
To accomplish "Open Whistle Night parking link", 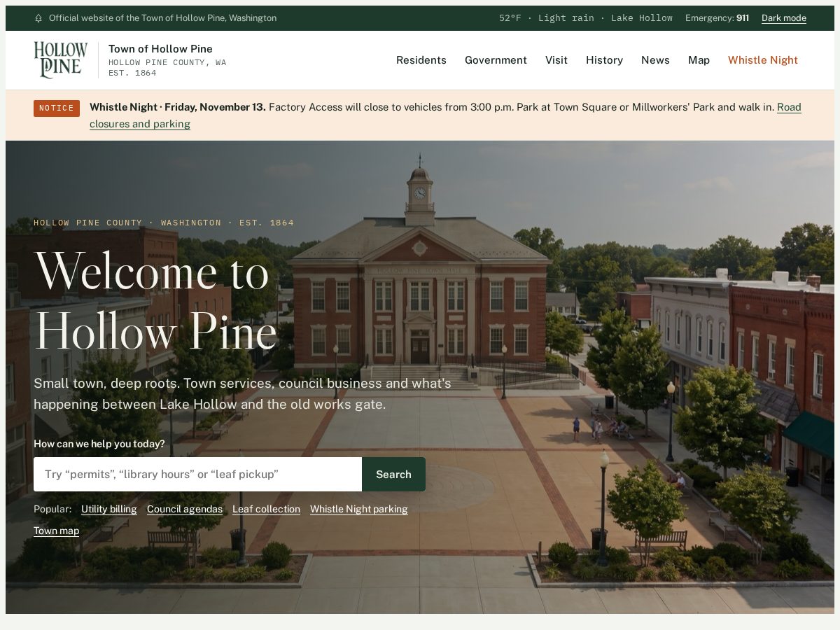I will [359, 509].
